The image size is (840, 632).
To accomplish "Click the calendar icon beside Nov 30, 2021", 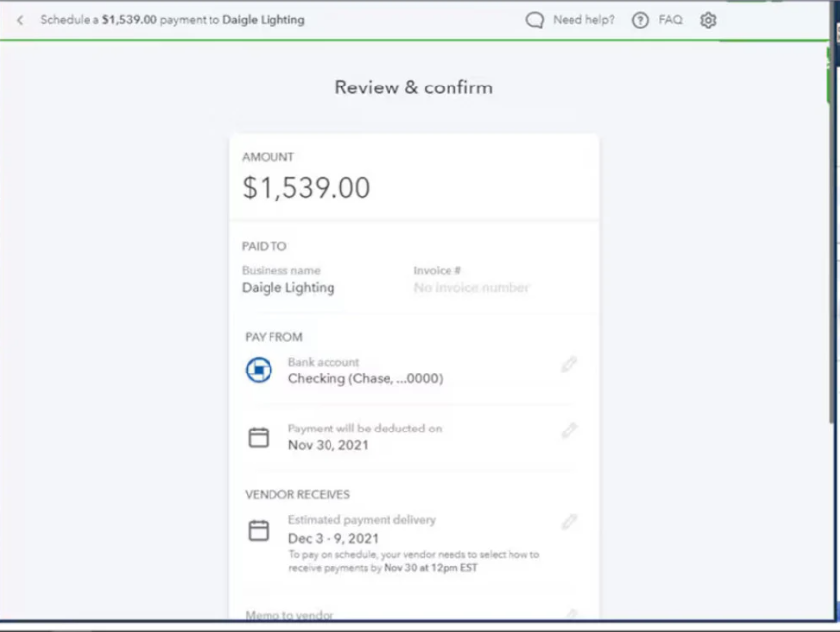I will (x=259, y=437).
